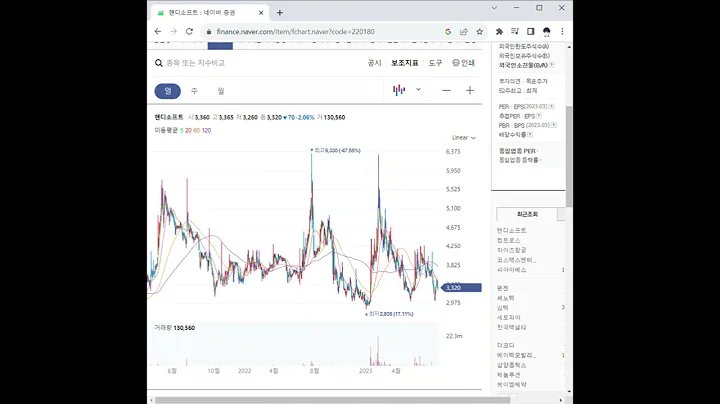Switch to the 최근조회 tab
The height and width of the screenshot is (404, 720).
click(527, 214)
